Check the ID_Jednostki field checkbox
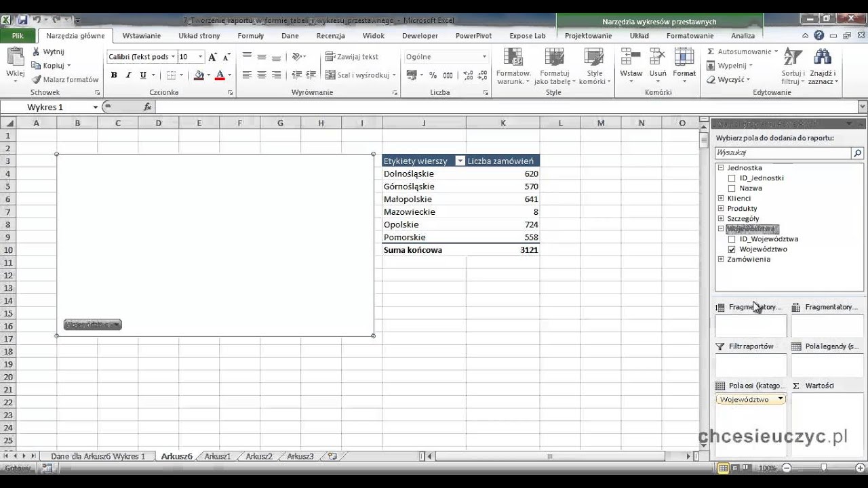The width and height of the screenshot is (868, 488). point(732,178)
